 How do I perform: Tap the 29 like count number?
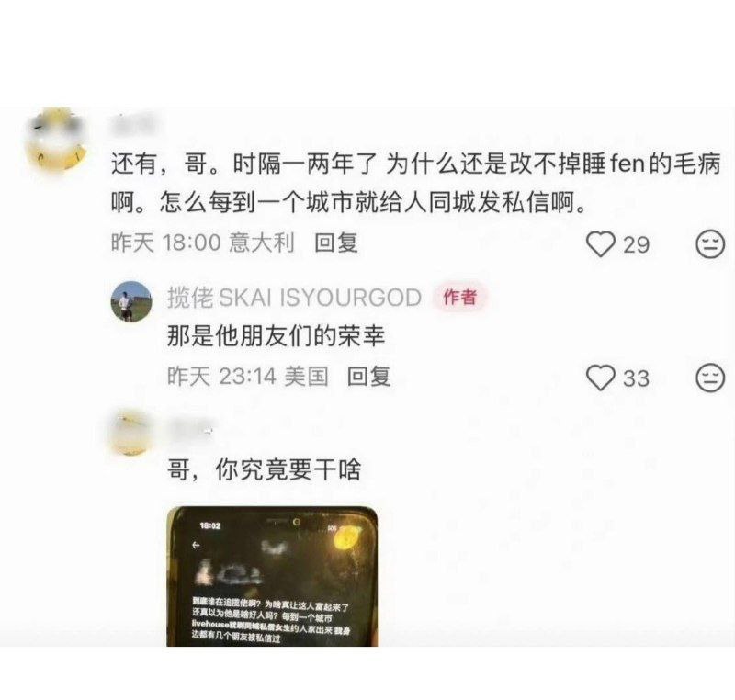pyautogui.click(x=636, y=245)
